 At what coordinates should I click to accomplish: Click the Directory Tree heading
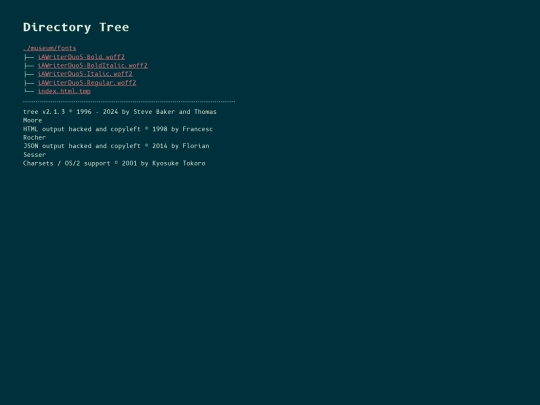point(76,27)
